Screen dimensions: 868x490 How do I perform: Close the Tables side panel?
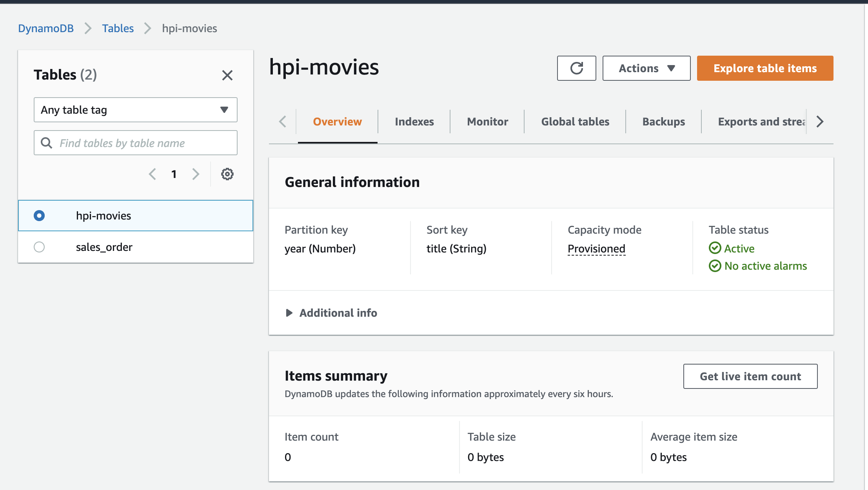click(x=227, y=75)
